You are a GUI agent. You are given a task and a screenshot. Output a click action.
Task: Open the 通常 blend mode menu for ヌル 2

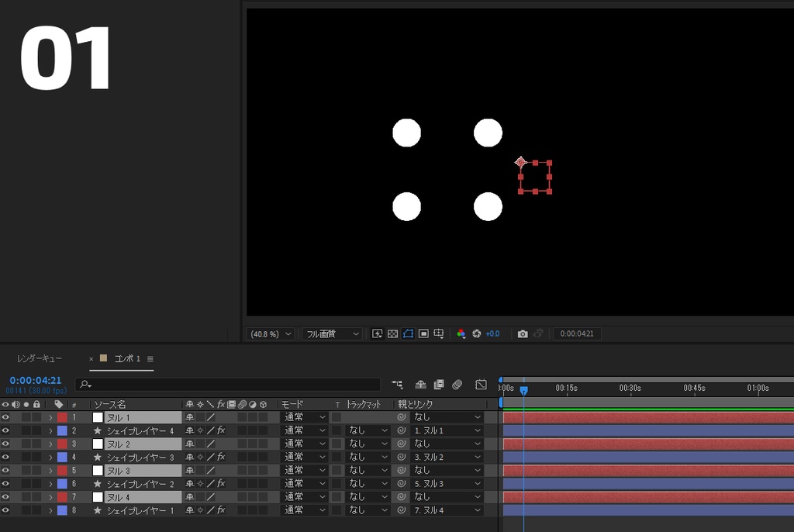coord(304,443)
